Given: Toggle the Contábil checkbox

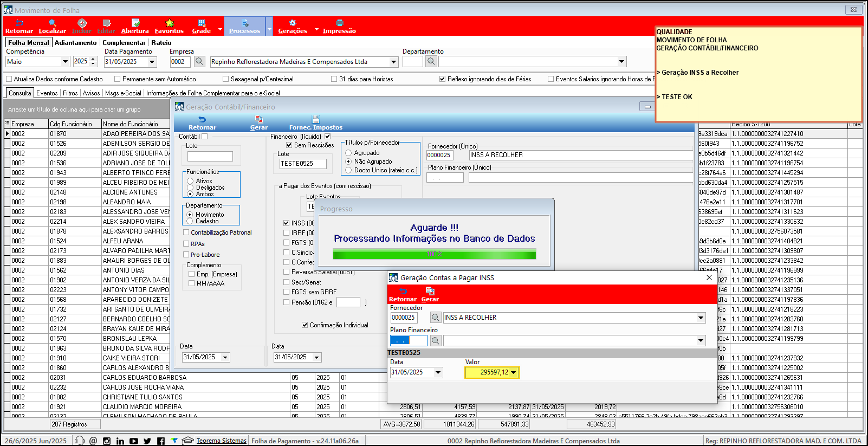Looking at the screenshot, I should click(205, 137).
